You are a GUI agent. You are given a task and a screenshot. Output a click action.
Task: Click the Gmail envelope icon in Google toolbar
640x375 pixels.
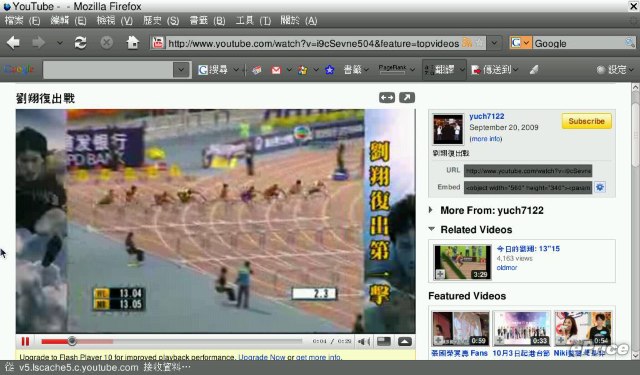[276, 70]
